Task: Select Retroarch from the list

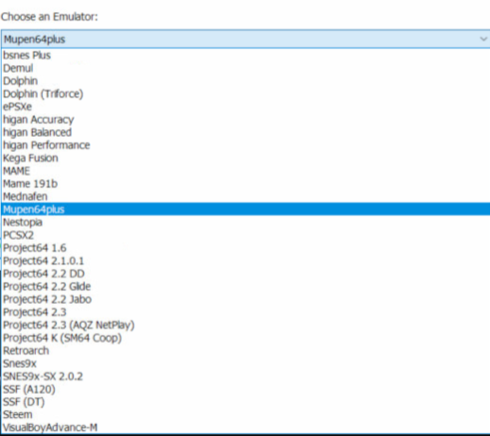Action: pyautogui.click(x=246, y=351)
